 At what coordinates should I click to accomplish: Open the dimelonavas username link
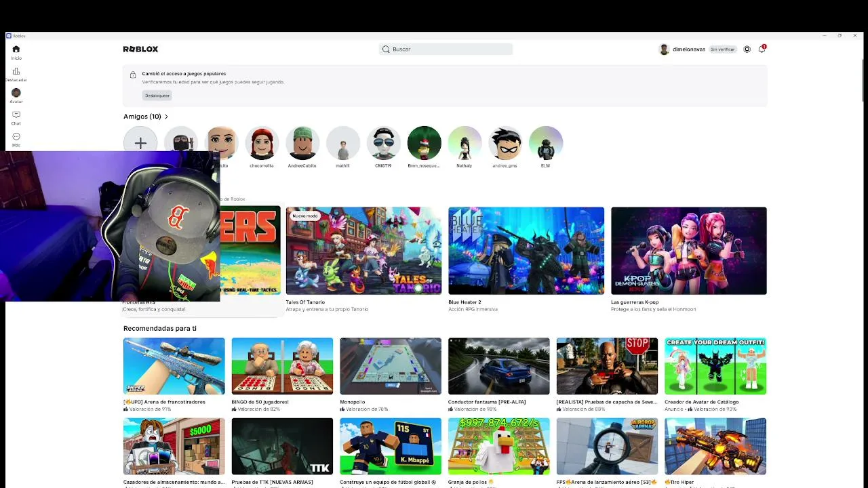(689, 49)
